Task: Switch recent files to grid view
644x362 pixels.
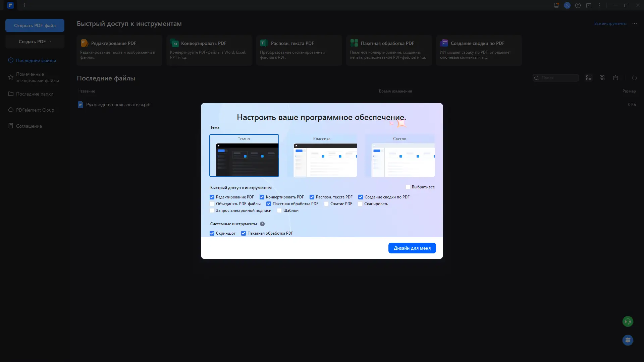Action: coord(602,77)
